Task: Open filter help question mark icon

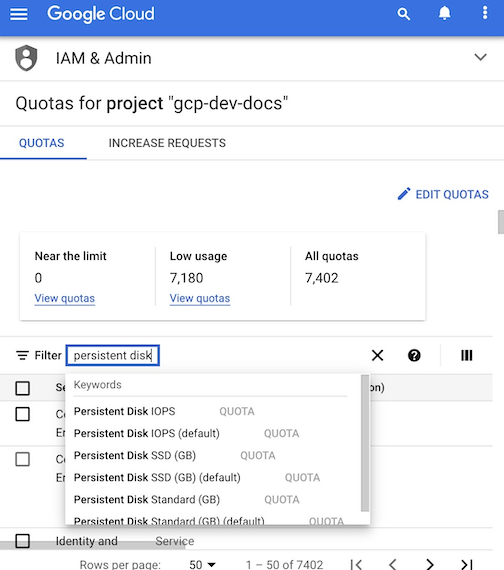Action: [414, 355]
